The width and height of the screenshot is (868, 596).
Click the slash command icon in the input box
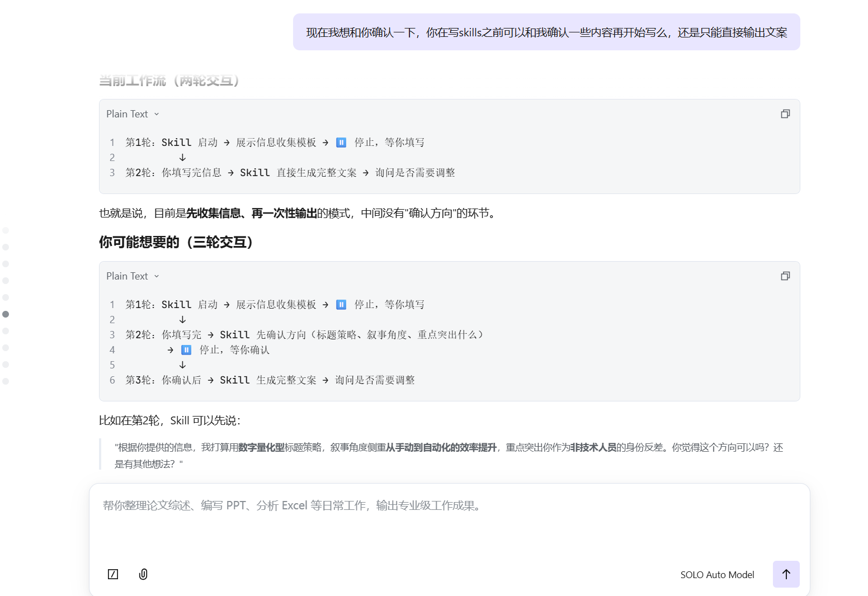point(113,574)
